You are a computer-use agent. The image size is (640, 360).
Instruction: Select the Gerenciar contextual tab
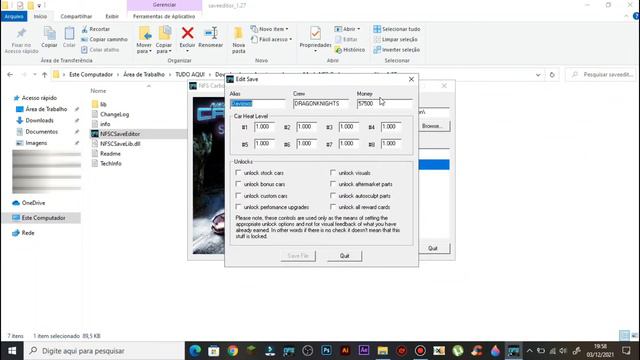tap(164, 5)
